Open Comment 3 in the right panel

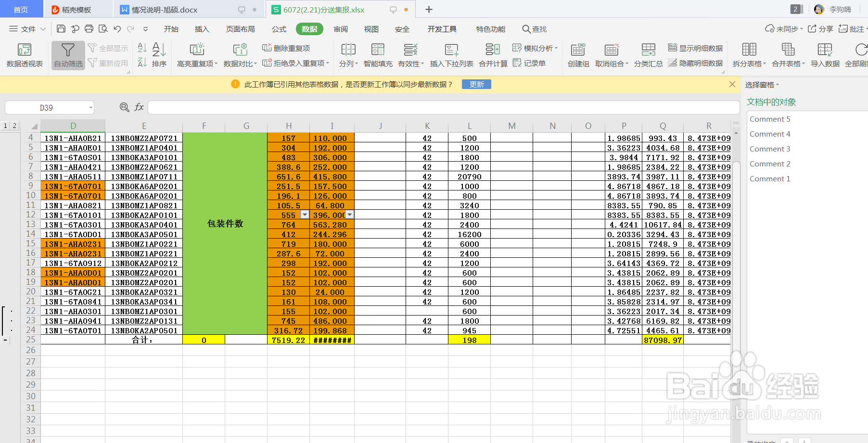(769, 149)
